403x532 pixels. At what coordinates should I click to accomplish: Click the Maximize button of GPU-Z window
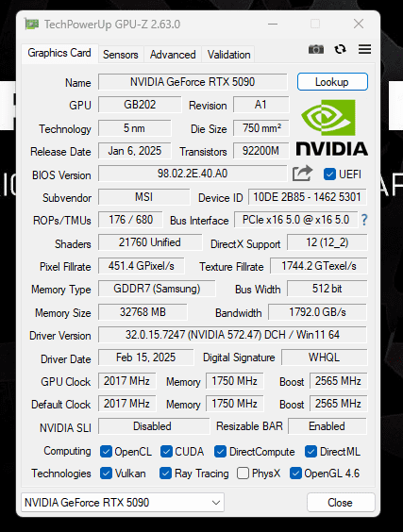315,25
